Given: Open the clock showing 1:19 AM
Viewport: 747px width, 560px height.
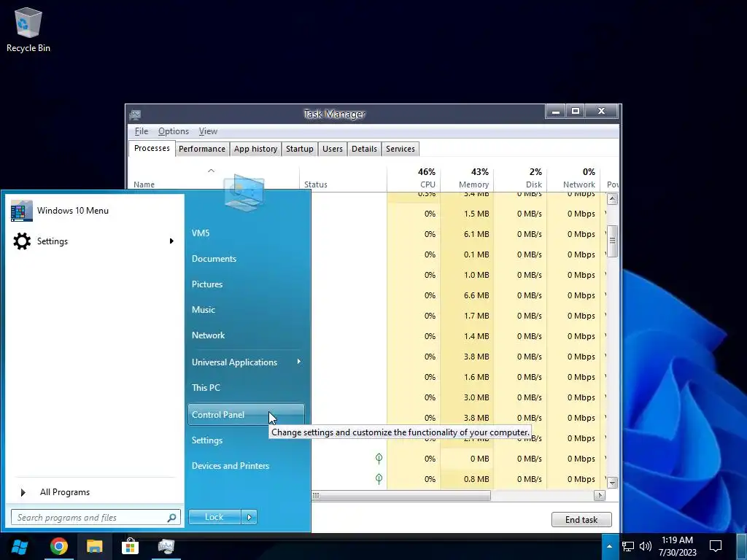Looking at the screenshot, I should 678,546.
